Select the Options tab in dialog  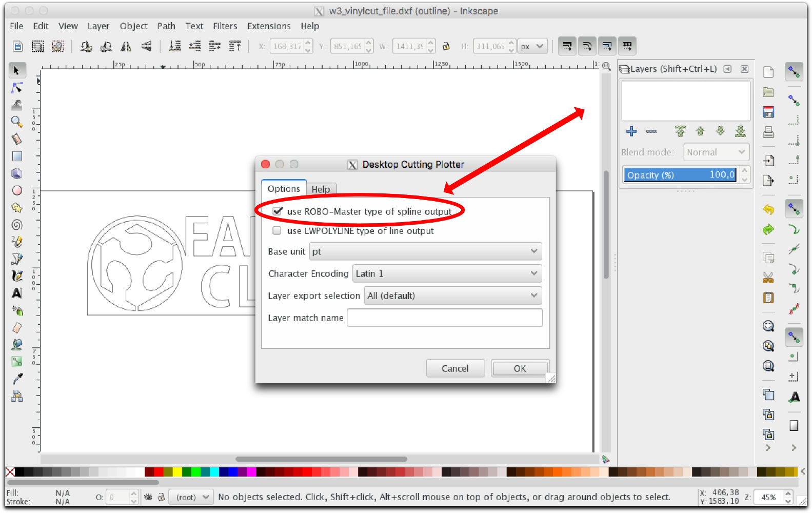point(284,188)
